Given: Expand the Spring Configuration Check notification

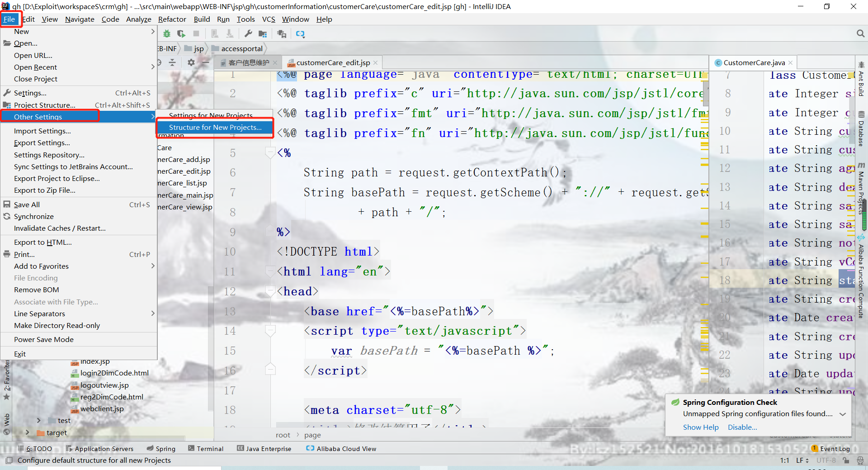Looking at the screenshot, I should pos(843,414).
